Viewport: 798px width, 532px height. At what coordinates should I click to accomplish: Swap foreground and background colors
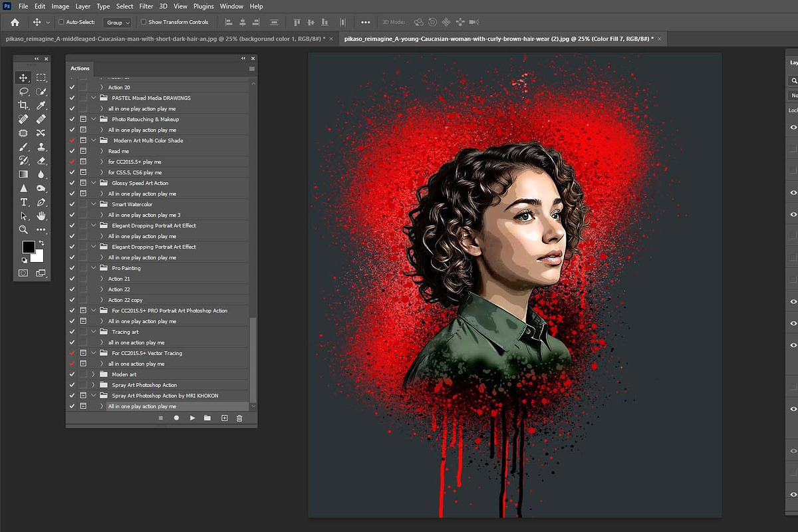pyautogui.click(x=41, y=244)
